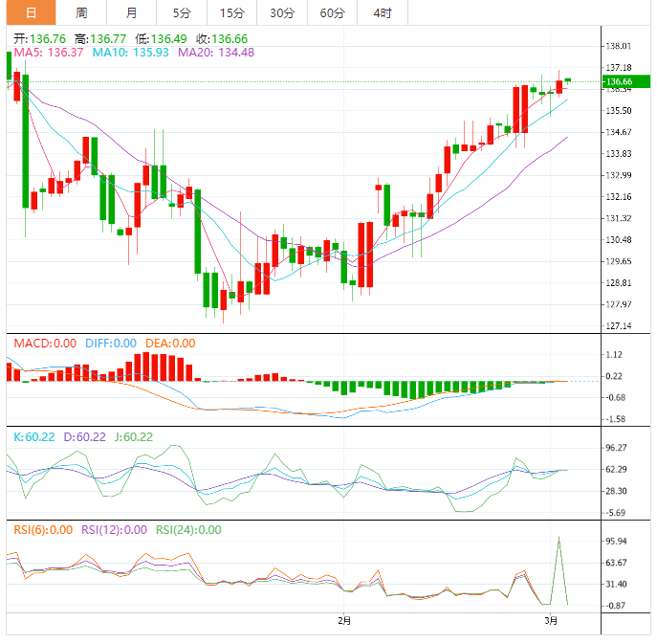Switch to the 日 daily chart tab
The height and width of the screenshot is (644, 657).
[x=31, y=12]
